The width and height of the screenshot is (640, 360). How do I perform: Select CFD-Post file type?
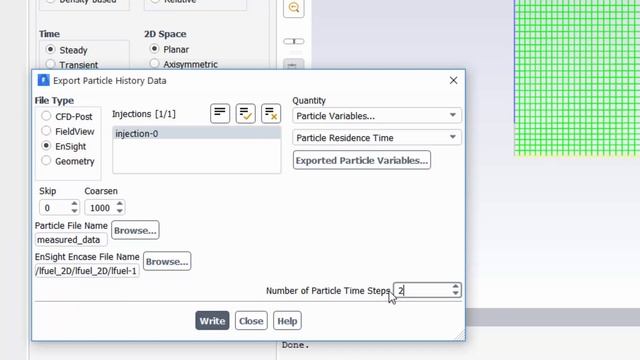click(46, 116)
